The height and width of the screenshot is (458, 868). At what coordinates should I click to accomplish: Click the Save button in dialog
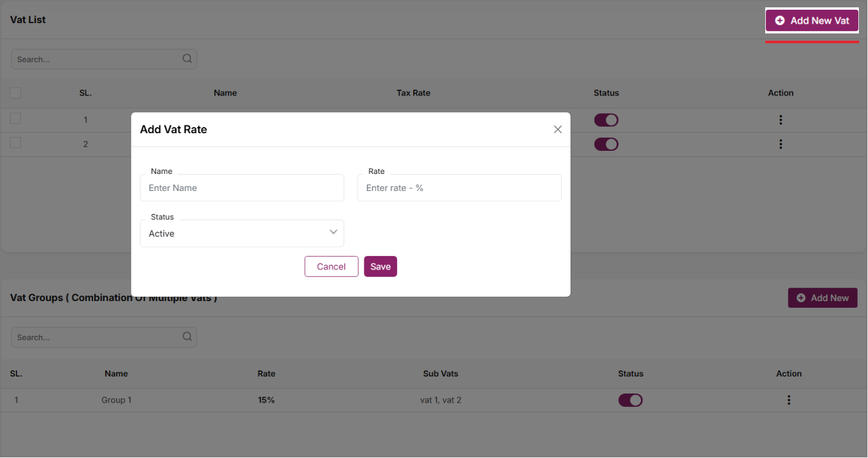(380, 266)
